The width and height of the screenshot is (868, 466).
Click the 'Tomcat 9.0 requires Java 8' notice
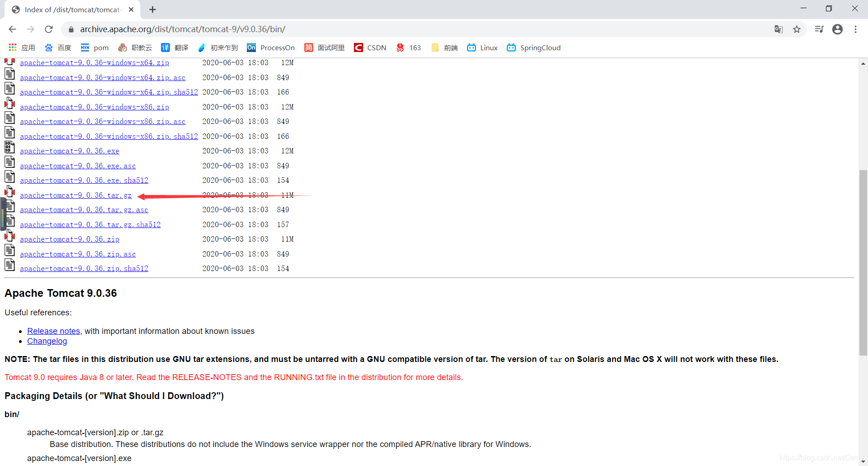(x=234, y=377)
